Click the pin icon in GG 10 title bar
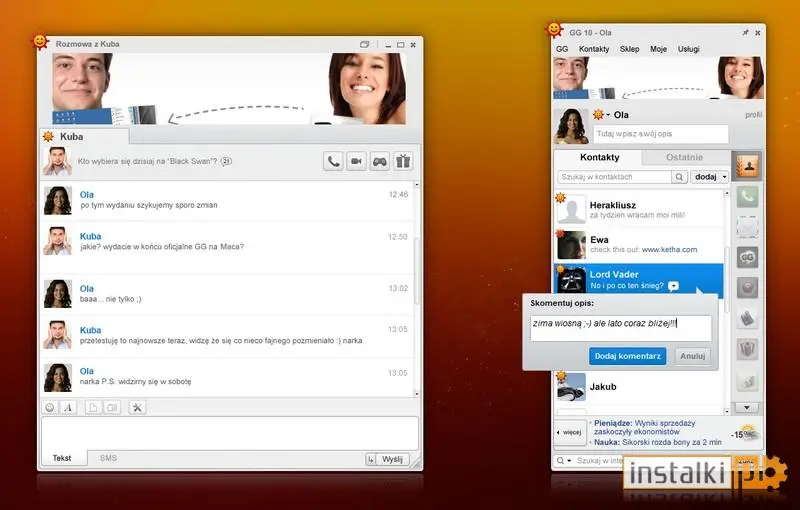 point(745,33)
